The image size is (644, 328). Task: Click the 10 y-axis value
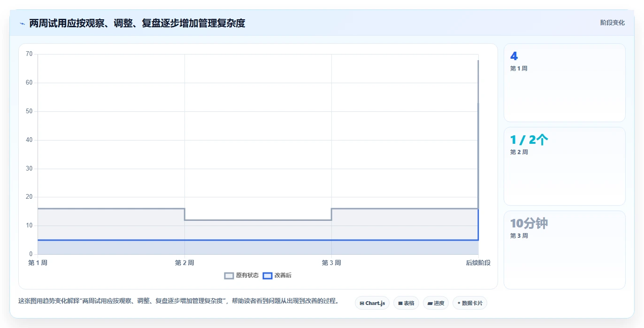point(29,226)
